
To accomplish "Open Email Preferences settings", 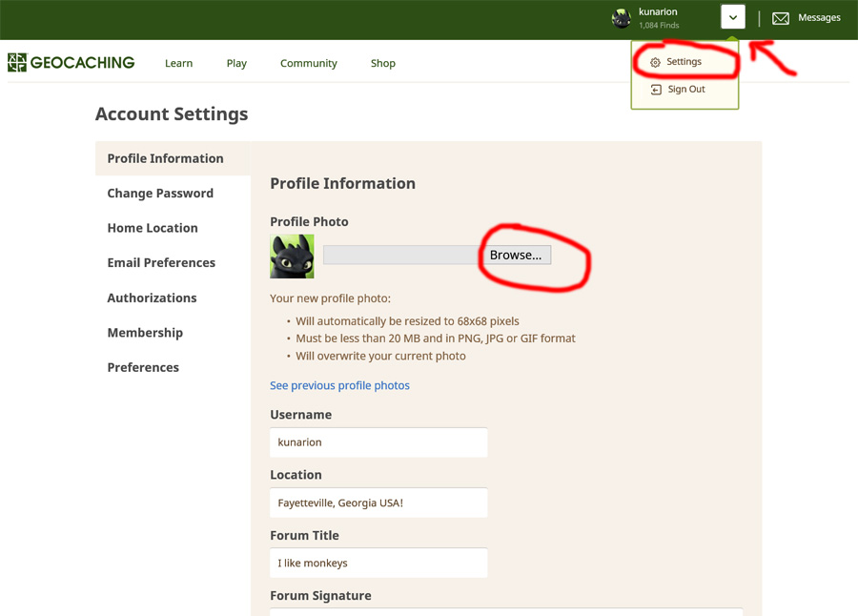I will [161, 263].
